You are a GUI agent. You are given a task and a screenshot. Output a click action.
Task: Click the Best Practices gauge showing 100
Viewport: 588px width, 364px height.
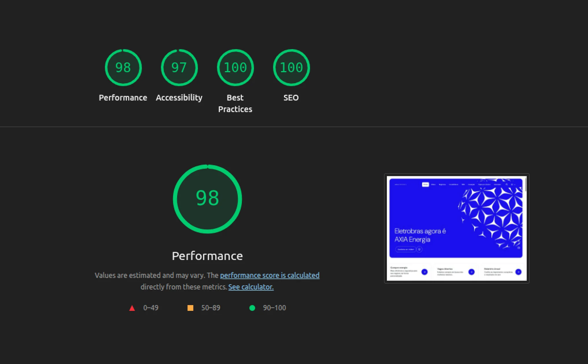(235, 67)
